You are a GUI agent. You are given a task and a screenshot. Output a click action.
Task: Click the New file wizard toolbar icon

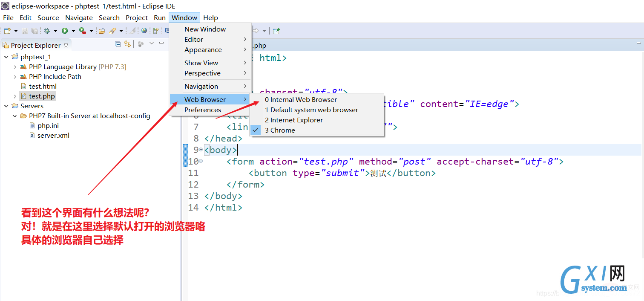coord(7,31)
